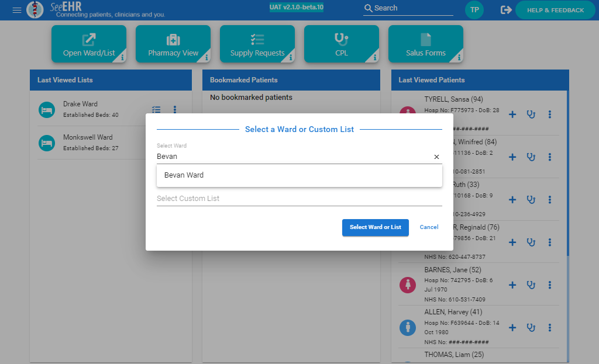The image size is (599, 364).
Task: Choose Bevan Ward from suggestions
Action: (299, 175)
